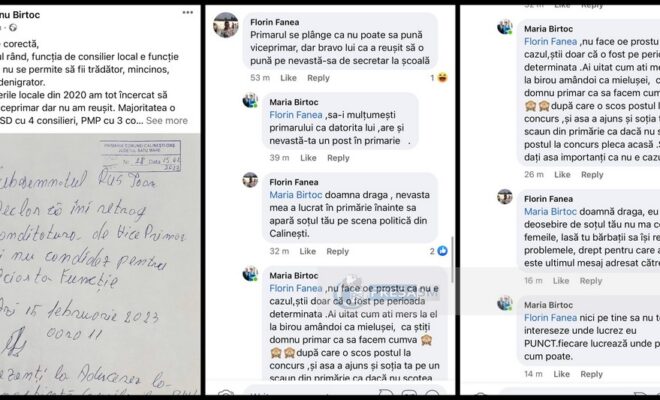Click the laughing emoji reaction on Florin's comment
Viewport: 660px width, 400px height.
point(442,77)
